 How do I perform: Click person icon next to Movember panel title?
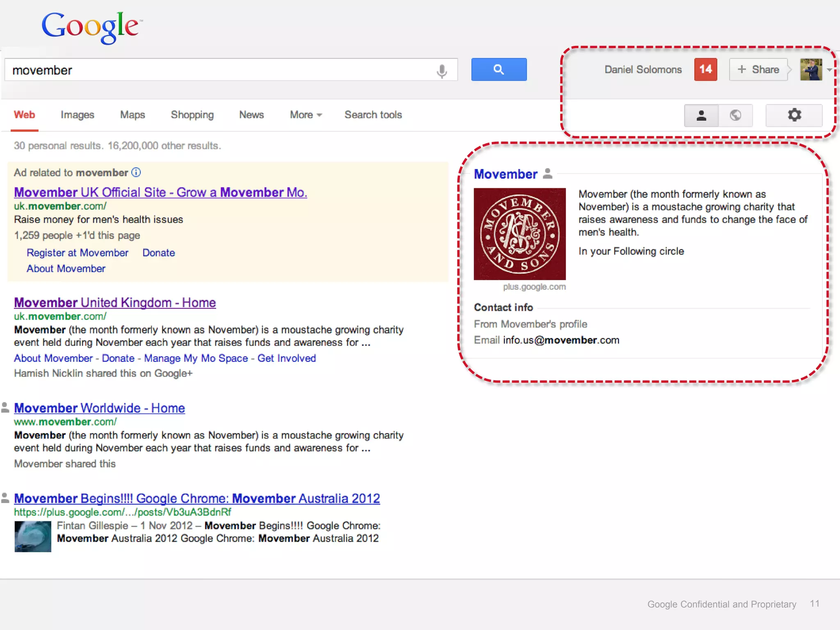tap(548, 173)
